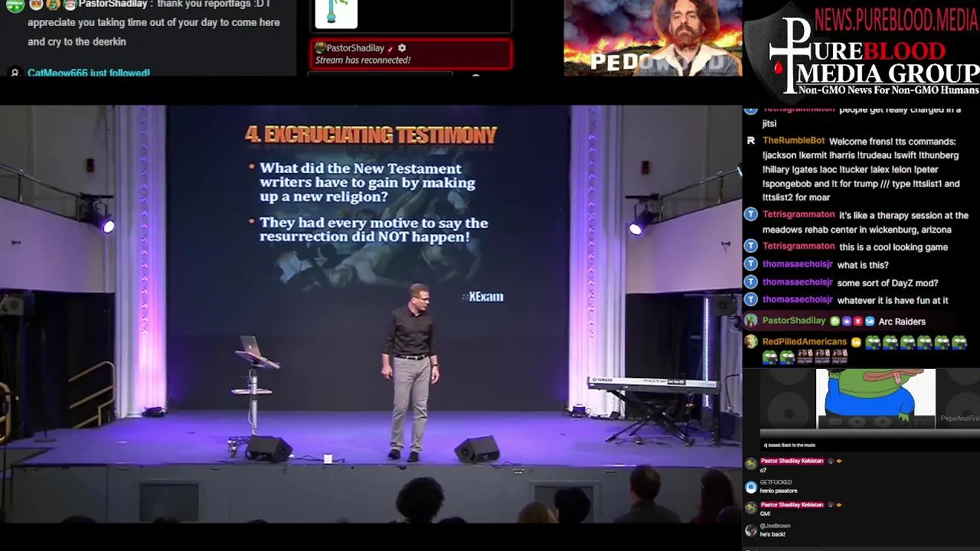Click the 'PepeAndFre' label
Image resolution: width=980 pixels, height=551 pixels.
click(x=959, y=419)
